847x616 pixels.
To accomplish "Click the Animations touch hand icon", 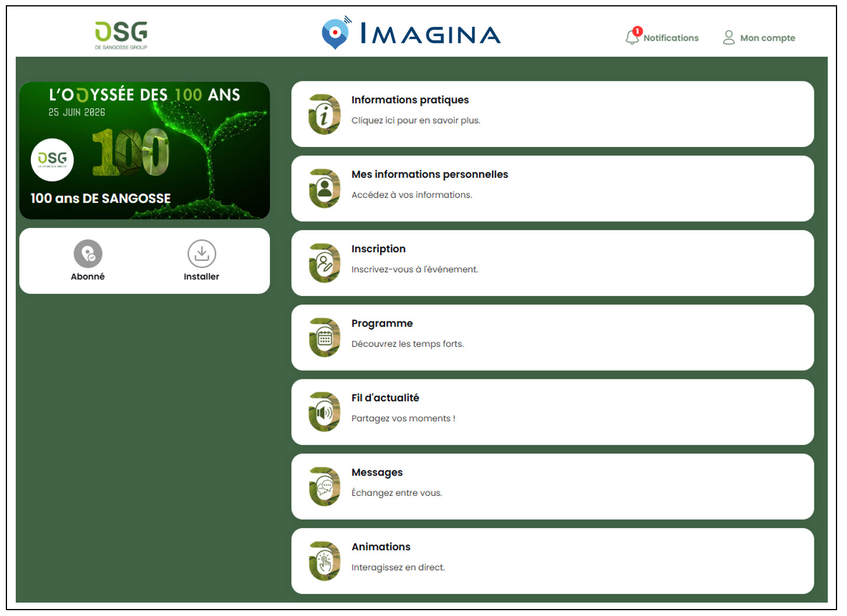I will (324, 562).
